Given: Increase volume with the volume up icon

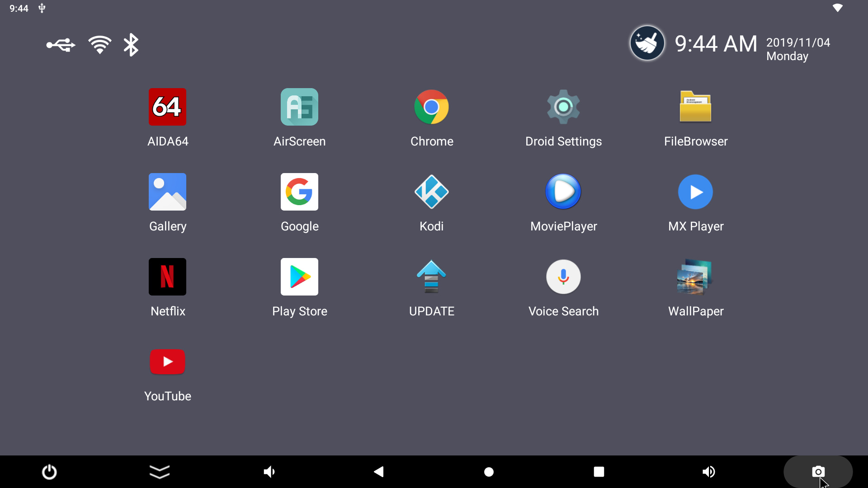Looking at the screenshot, I should click(x=709, y=472).
